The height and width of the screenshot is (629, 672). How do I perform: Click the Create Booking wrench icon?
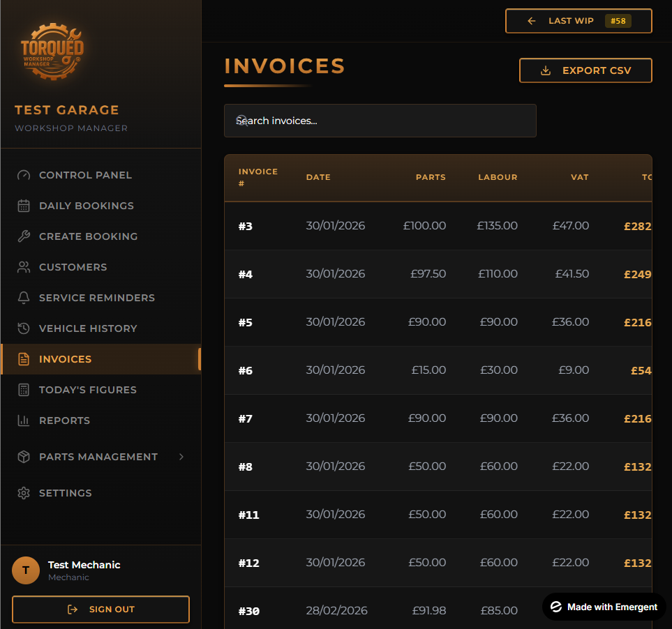point(24,236)
